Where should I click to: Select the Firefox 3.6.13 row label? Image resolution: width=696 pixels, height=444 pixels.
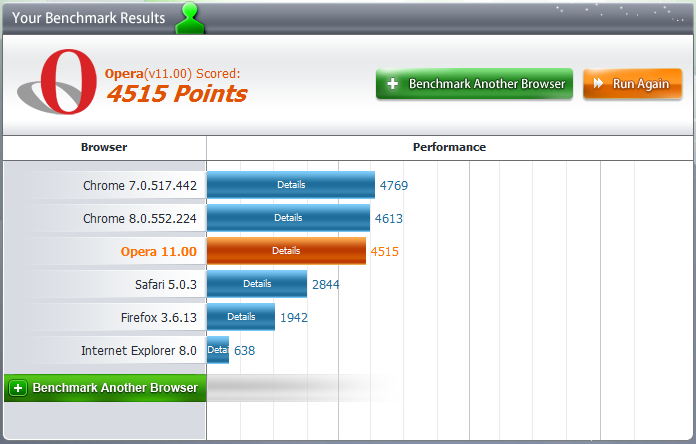[x=158, y=317]
